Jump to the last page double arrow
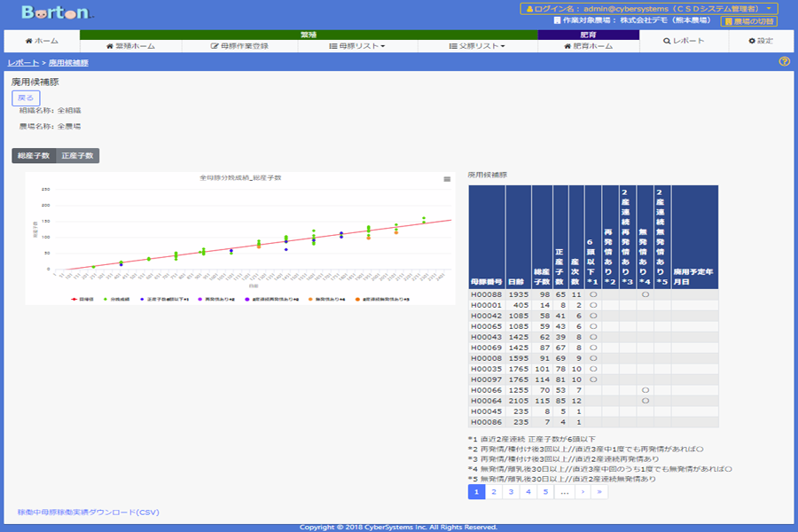 (x=599, y=492)
